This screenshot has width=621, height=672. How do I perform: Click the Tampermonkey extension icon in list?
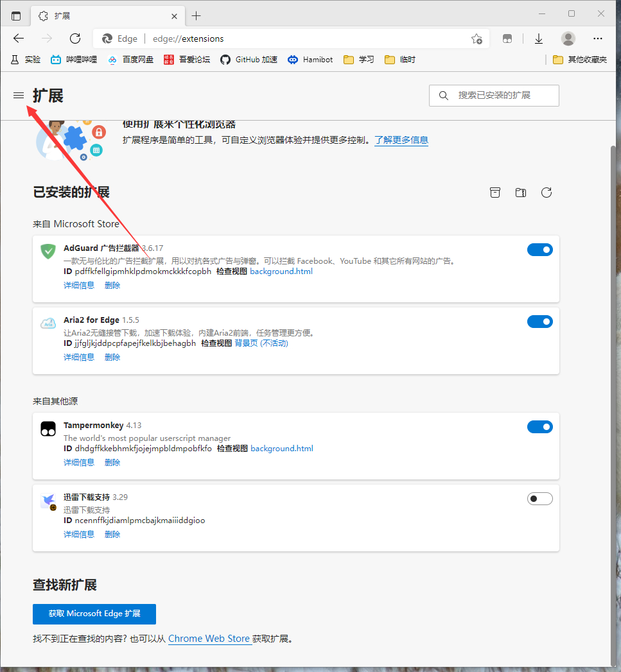[x=48, y=429]
